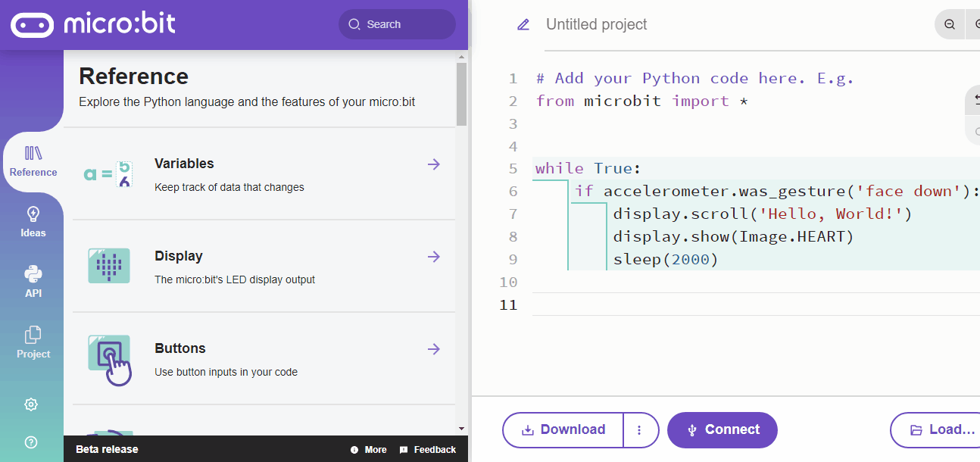Screen dimensions: 980x462
Task: Click the Feedback button
Action: 428,450
